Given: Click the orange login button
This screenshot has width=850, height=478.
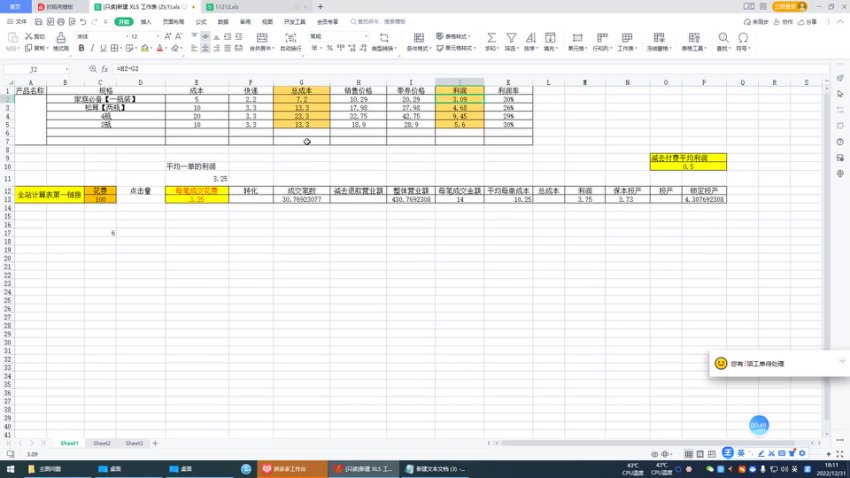Looking at the screenshot, I should click(x=790, y=7).
